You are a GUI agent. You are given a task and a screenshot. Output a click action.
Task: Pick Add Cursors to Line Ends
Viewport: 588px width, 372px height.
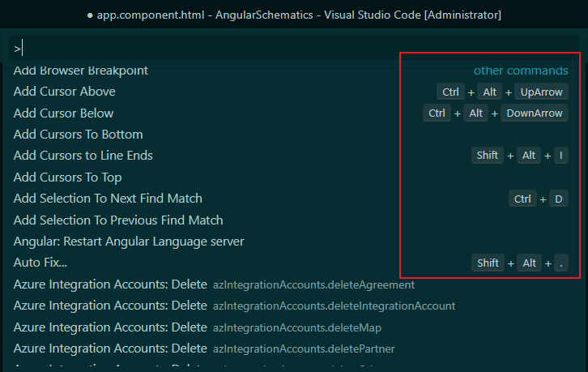click(83, 156)
